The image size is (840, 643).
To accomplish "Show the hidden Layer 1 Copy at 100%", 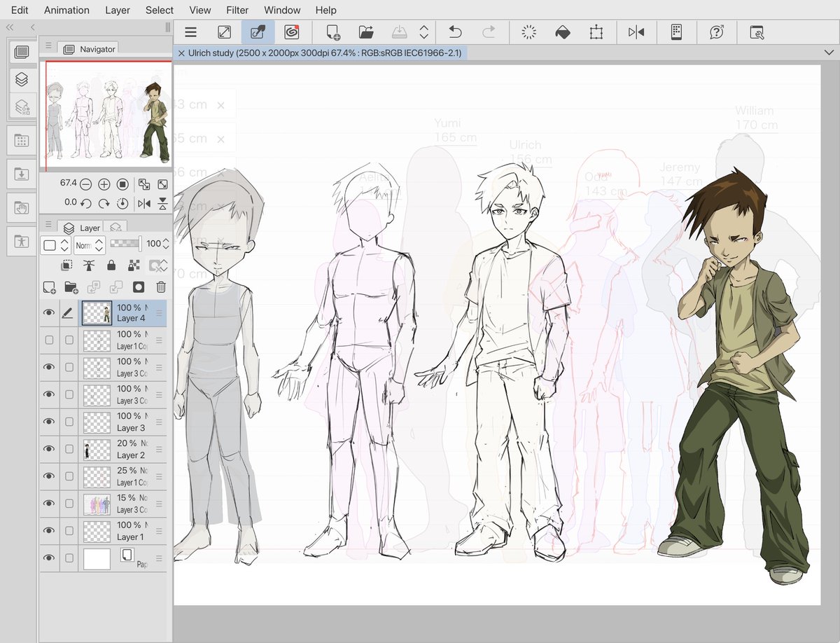I will [49, 340].
